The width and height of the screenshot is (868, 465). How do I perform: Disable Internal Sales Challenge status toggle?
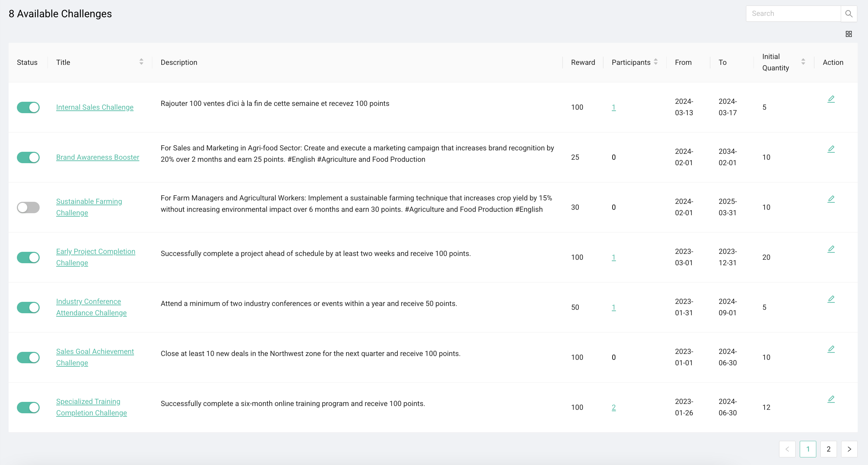(x=28, y=107)
